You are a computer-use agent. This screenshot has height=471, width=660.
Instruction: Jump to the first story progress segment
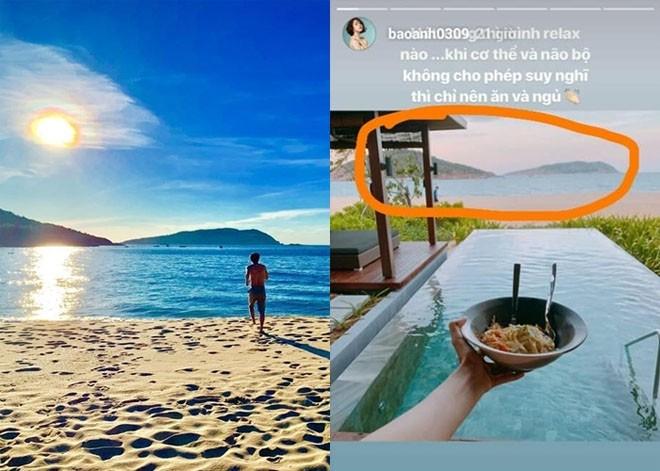(x=362, y=9)
